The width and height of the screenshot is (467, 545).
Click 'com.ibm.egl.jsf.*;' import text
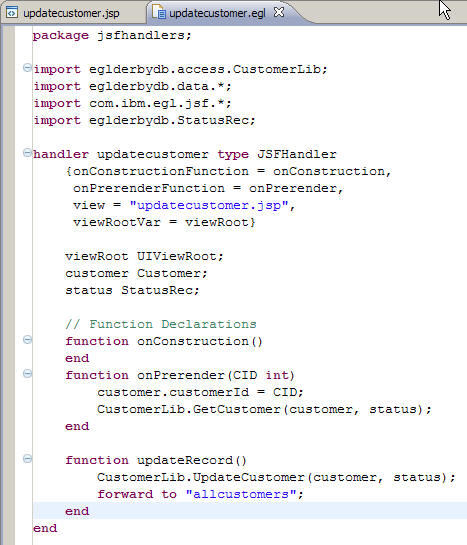[x=160, y=103]
